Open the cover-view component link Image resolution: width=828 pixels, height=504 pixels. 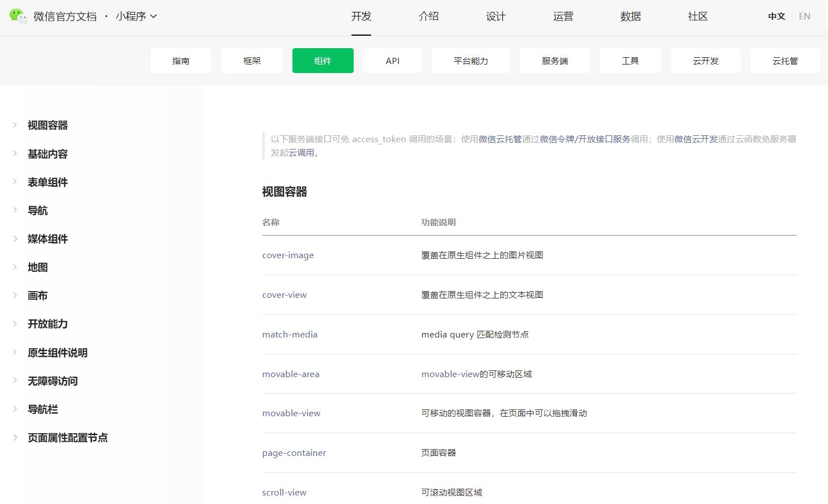(x=285, y=294)
